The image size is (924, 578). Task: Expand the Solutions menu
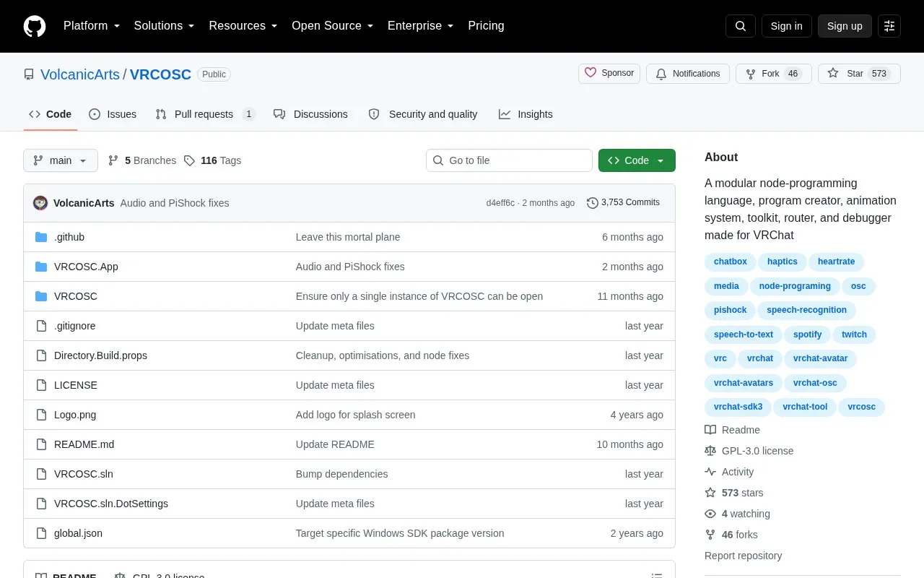165,26
